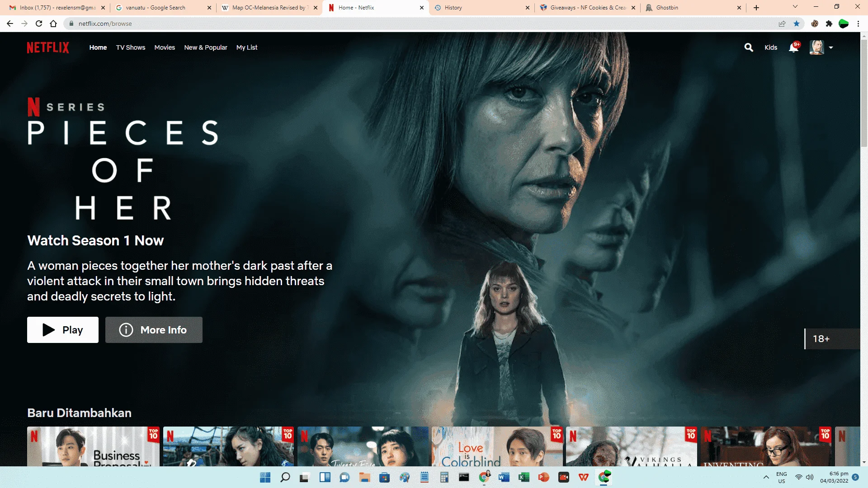
Task: Click the browser home icon
Action: (53, 23)
